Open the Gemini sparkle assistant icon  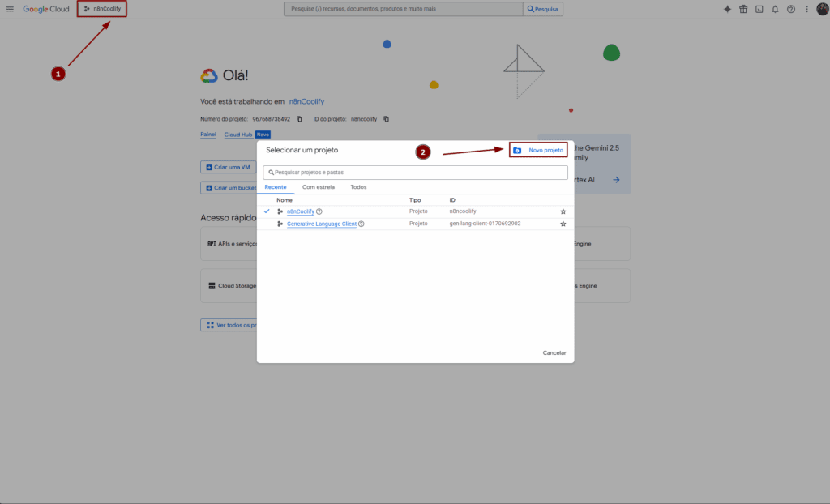click(727, 9)
